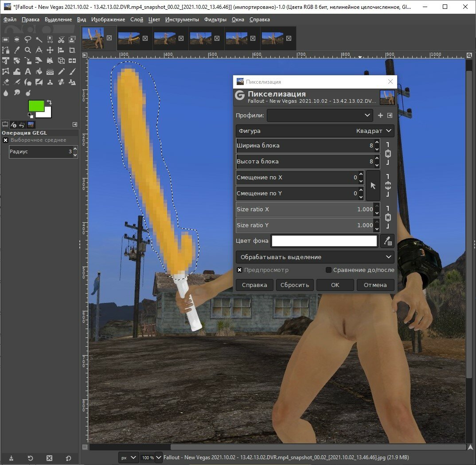This screenshot has height=465, width=476.
Task: Click the white Цвет фона color swatch
Action: tap(324, 241)
